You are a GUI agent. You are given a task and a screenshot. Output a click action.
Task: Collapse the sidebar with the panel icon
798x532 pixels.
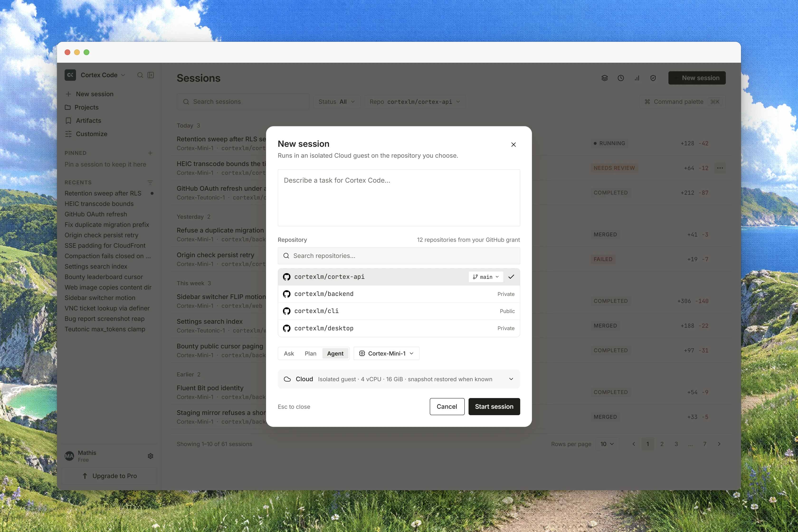coord(151,75)
